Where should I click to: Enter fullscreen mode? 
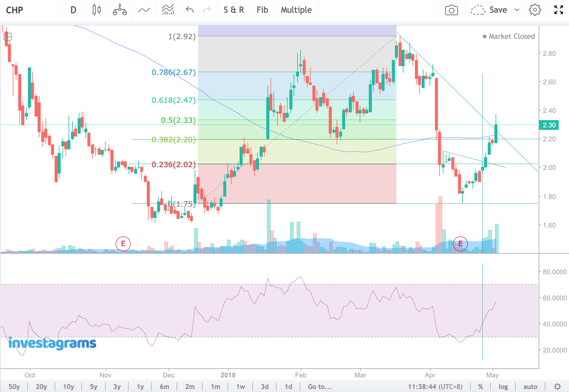click(558, 10)
